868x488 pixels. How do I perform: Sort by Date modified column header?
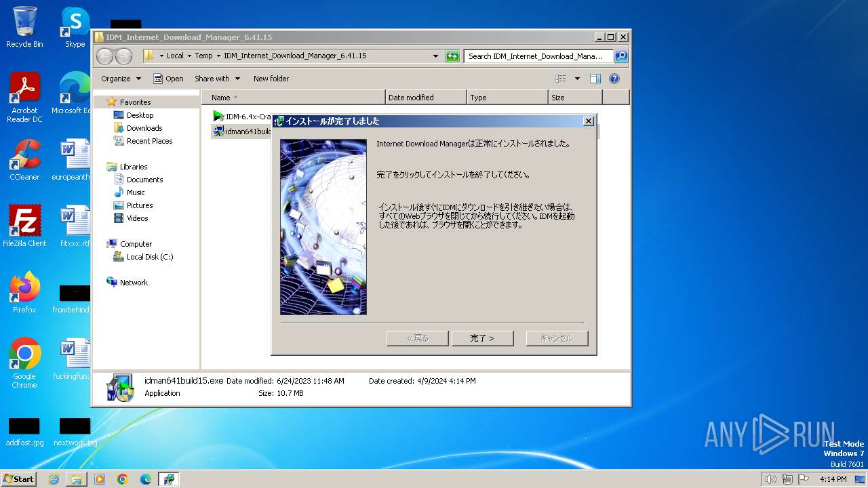click(426, 98)
